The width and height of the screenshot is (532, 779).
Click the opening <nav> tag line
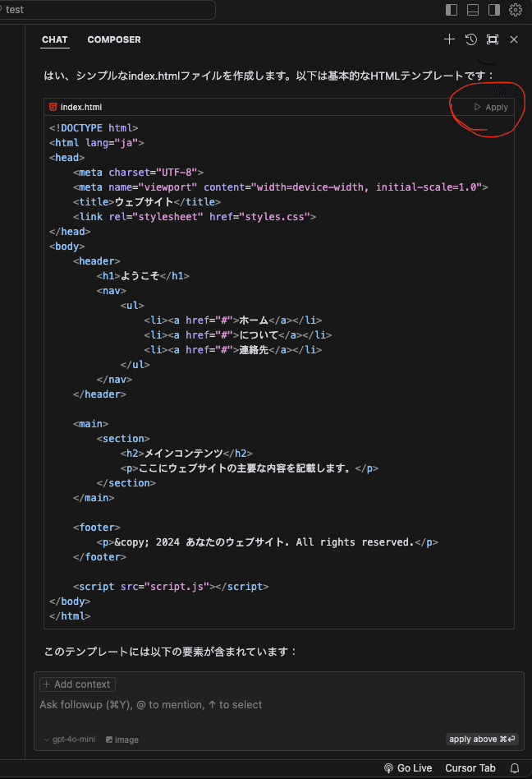click(x=112, y=291)
